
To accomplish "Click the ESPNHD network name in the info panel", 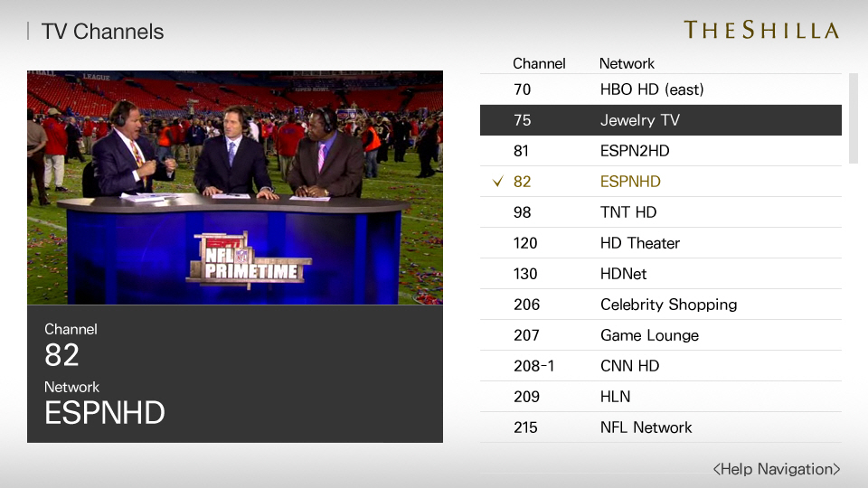I will 105,413.
